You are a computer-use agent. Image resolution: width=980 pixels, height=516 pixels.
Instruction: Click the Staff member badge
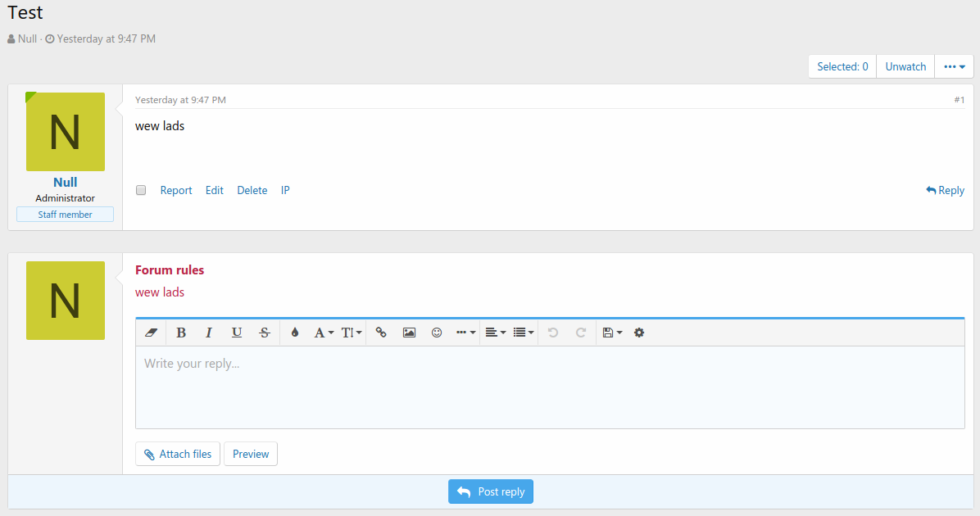pos(65,215)
